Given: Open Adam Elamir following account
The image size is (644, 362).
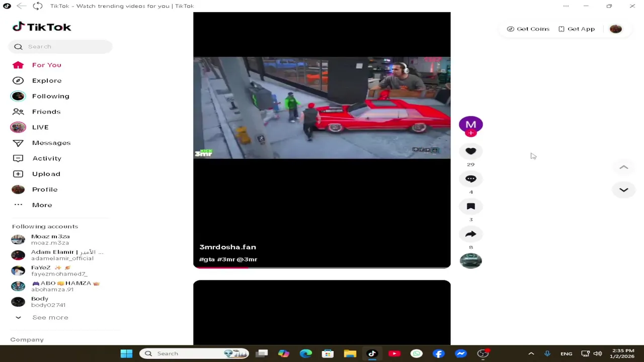Looking at the screenshot, I should click(x=57, y=255).
